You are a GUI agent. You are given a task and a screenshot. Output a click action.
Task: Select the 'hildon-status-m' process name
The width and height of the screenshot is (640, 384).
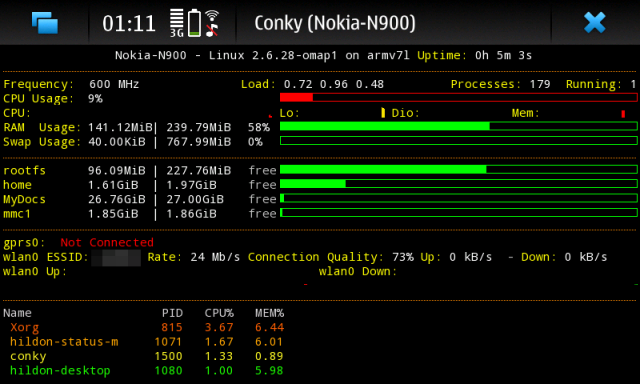(64, 342)
